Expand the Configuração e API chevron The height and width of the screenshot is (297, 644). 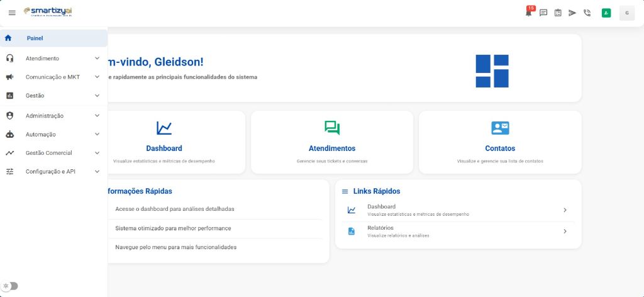(97, 171)
